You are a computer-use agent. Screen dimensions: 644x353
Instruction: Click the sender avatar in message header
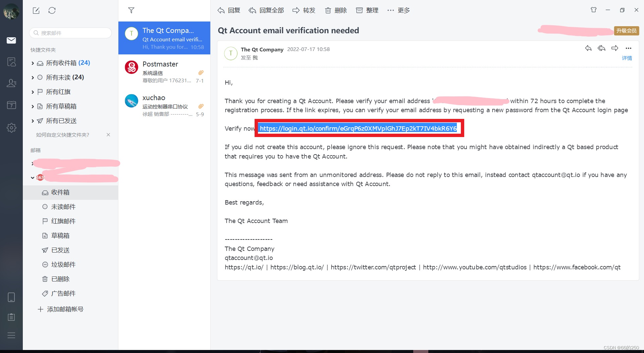(231, 53)
